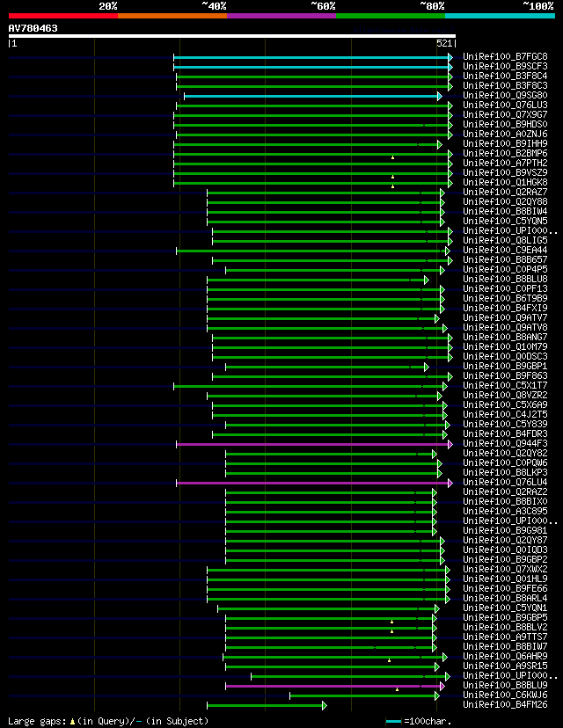Click the purple alignment bar of UniRef100_Q76LU4

(313, 483)
